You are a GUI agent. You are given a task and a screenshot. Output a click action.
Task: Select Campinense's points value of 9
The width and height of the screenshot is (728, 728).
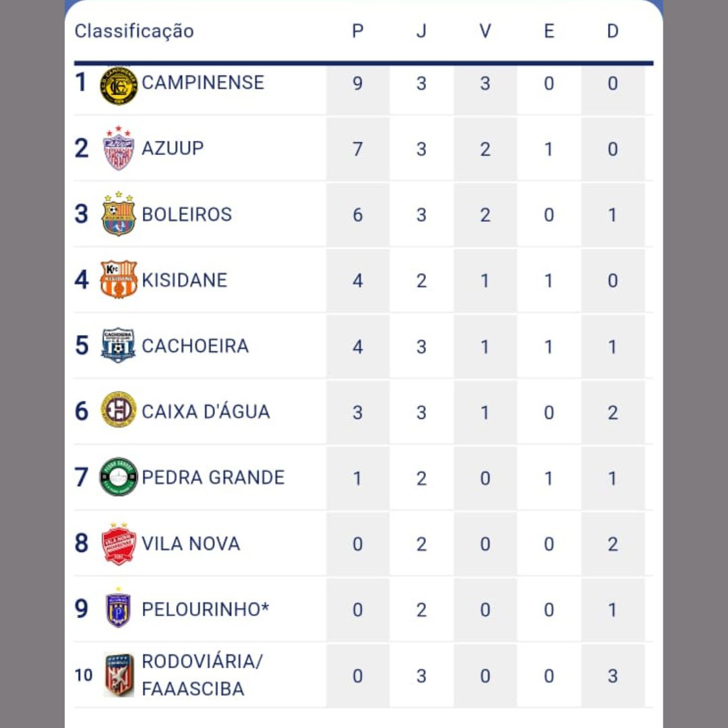click(x=357, y=84)
